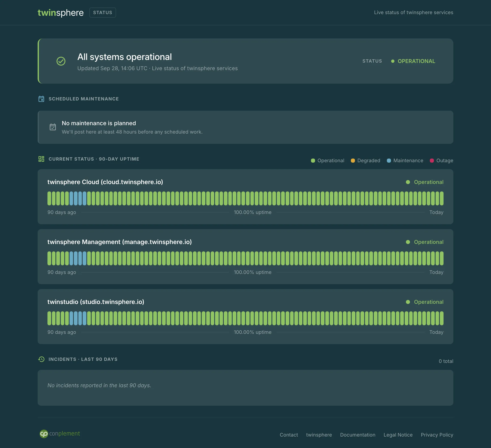Screen dimensions: 491x448
Task: Click the 'No maintenance is planned' text
Action: (x=99, y=123)
